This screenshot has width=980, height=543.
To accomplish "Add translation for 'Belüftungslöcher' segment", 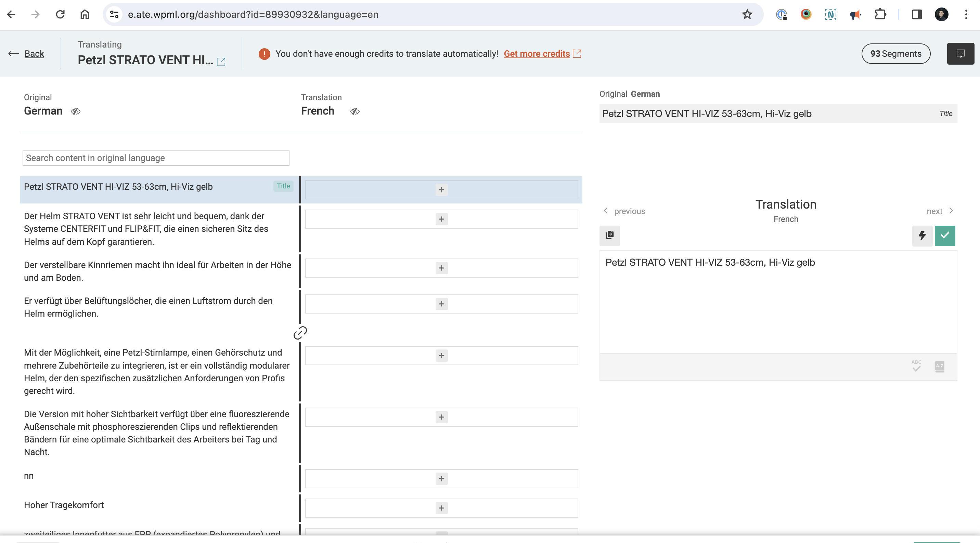I will click(441, 304).
